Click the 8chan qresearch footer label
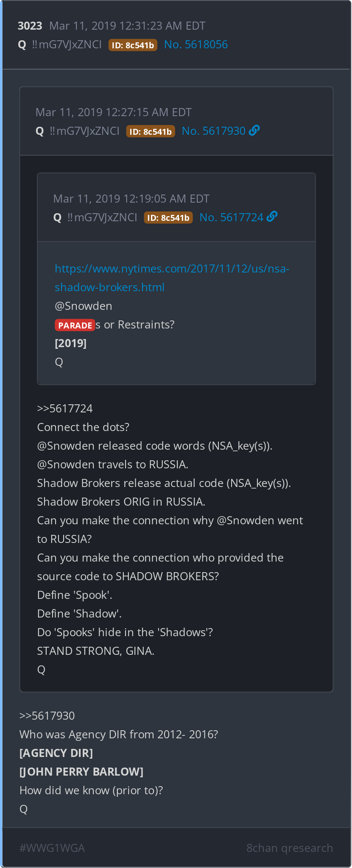This screenshot has width=352, height=868. pyautogui.click(x=290, y=848)
